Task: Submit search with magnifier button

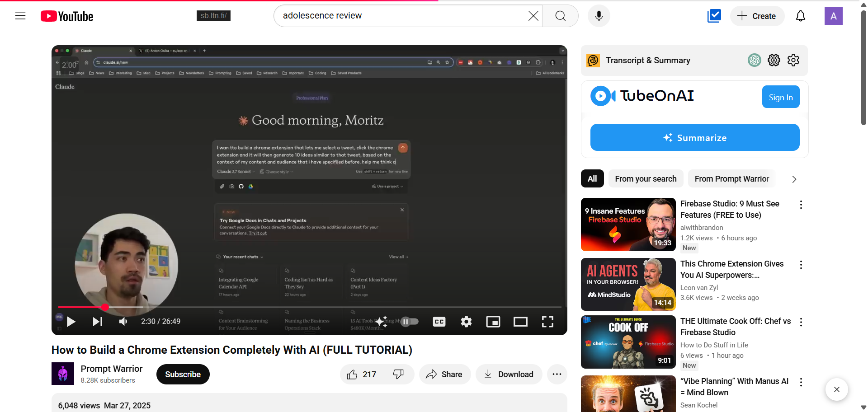Action: tap(561, 16)
